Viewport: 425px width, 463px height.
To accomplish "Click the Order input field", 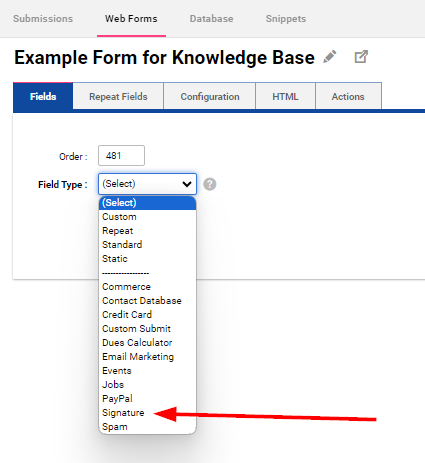I will (x=121, y=155).
